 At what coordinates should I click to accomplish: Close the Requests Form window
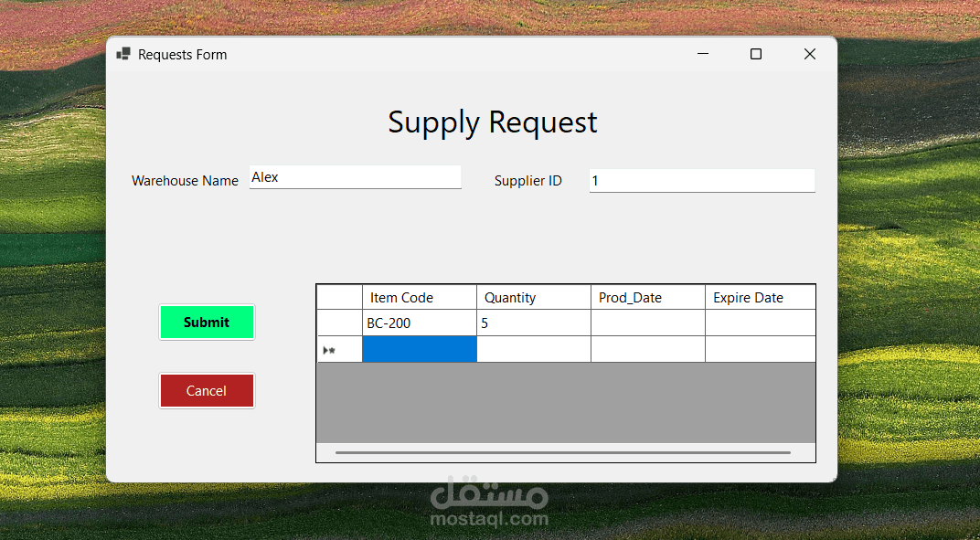tap(809, 55)
